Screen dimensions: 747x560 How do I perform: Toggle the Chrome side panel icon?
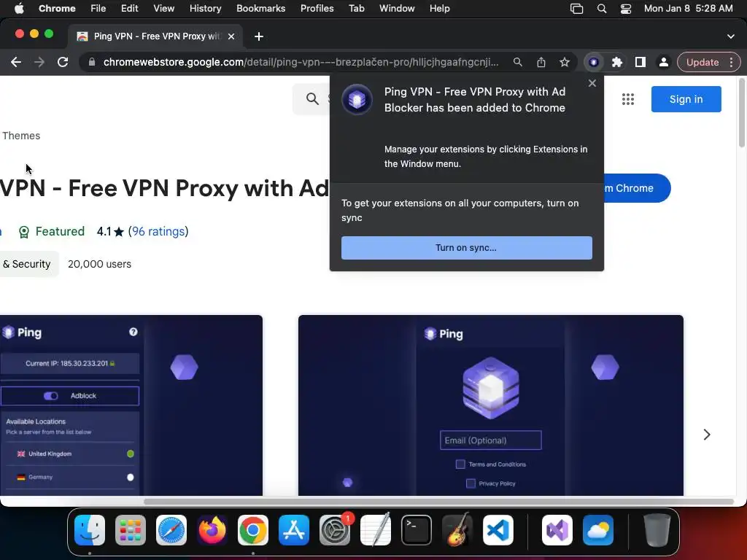coord(640,63)
